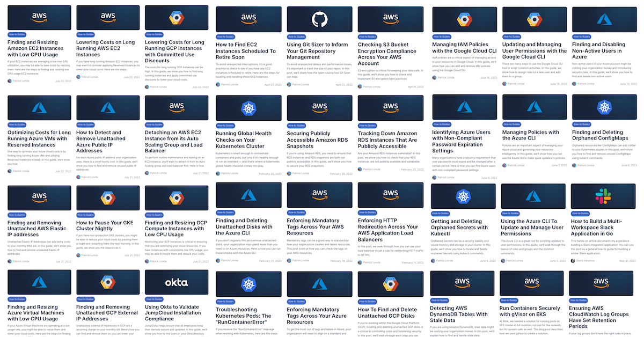Click the thumbnail above How to Find EC2 Instances Scheduled To Retire
This screenshot has height=337, width=644.
click(x=248, y=19)
